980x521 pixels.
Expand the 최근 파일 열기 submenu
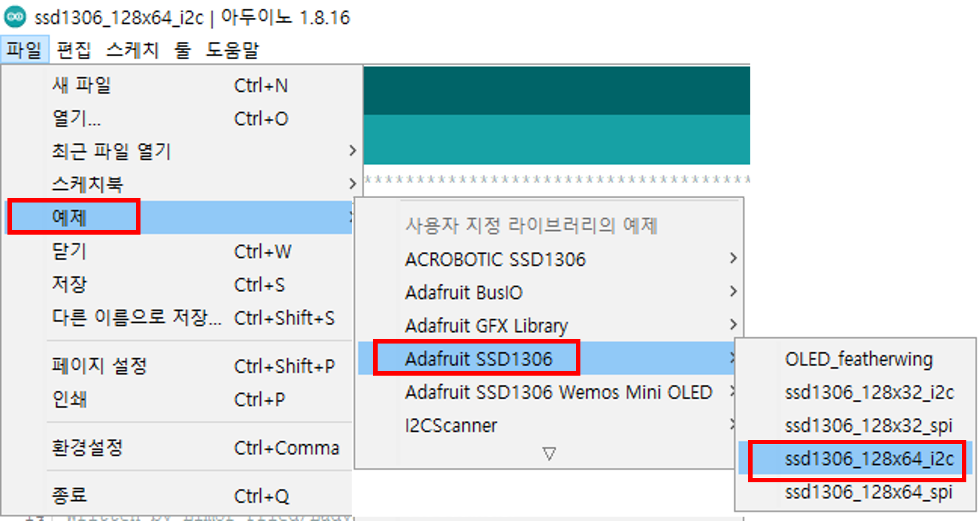(112, 151)
